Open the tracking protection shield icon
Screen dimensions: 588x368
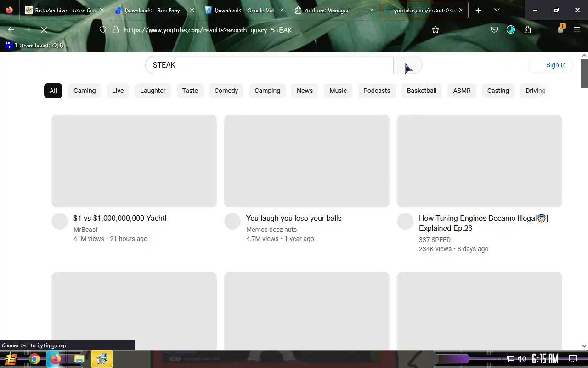(103, 29)
